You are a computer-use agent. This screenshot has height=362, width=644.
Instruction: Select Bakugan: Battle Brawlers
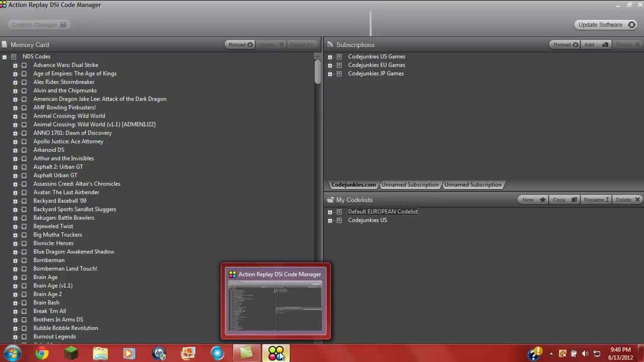63,218
